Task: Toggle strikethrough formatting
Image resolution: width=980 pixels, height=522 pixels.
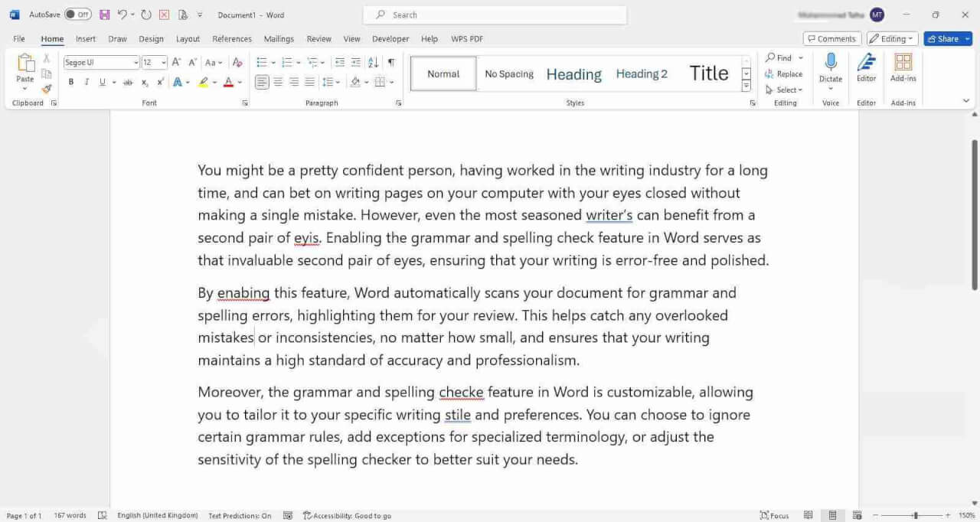Action: [128, 82]
